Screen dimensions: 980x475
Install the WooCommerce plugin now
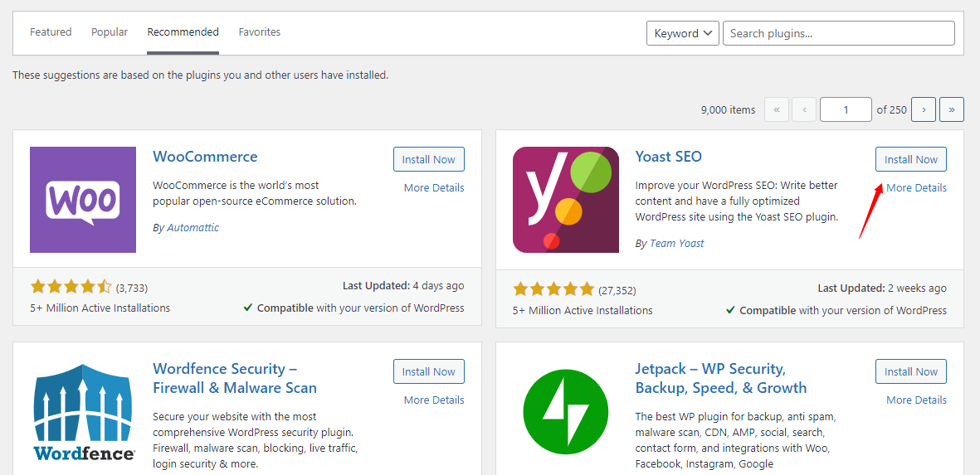[428, 160]
